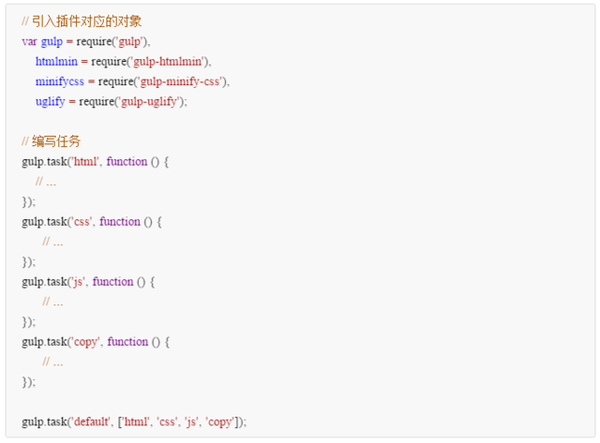Viewport: 600px width, 443px height.
Task: Select the 'gulp-uglify' string literal
Action: coord(149,102)
